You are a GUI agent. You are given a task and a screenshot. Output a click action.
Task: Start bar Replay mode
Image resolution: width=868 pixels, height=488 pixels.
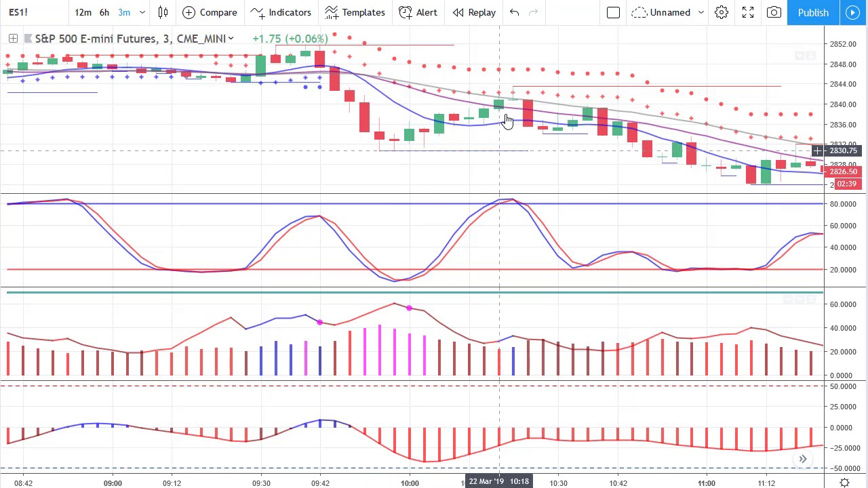point(474,12)
